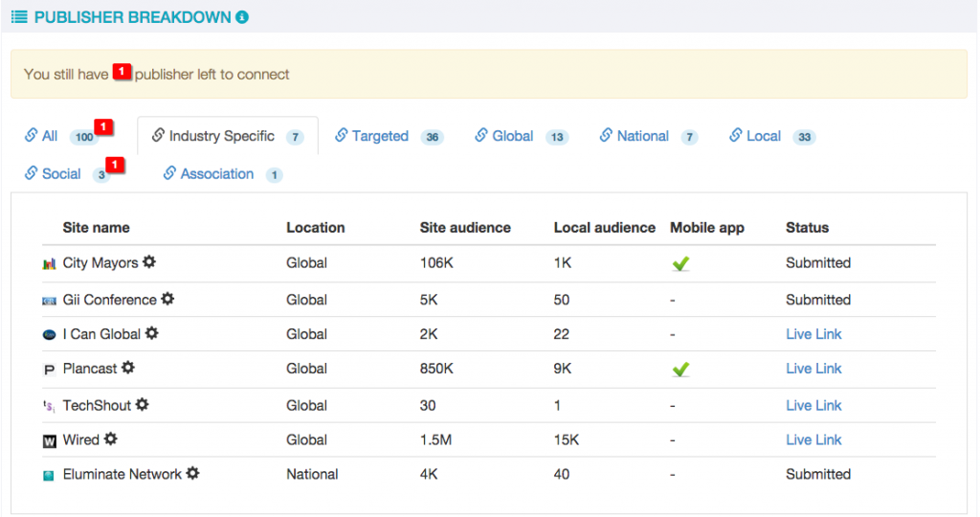Click the 850K site audience value
Viewport: 980px width, 517px height.
(x=436, y=369)
